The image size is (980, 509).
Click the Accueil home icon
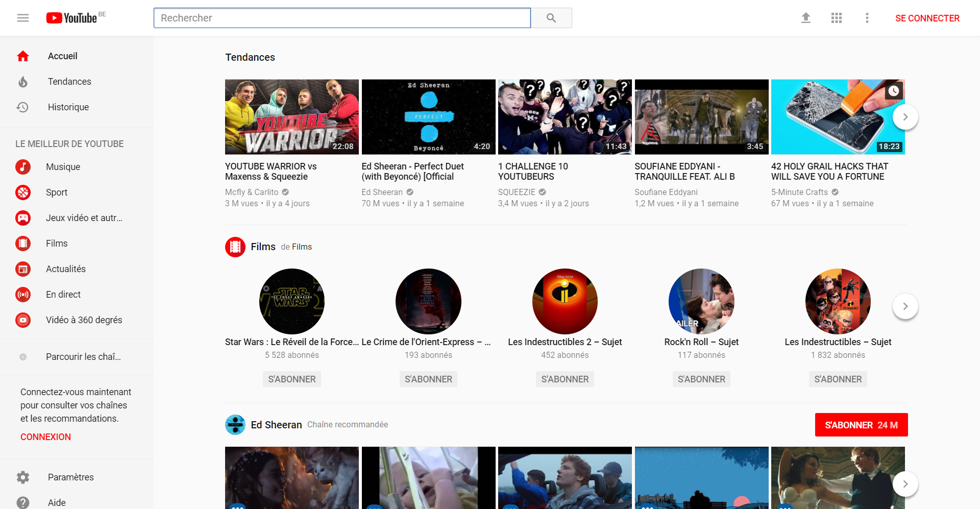tap(23, 56)
